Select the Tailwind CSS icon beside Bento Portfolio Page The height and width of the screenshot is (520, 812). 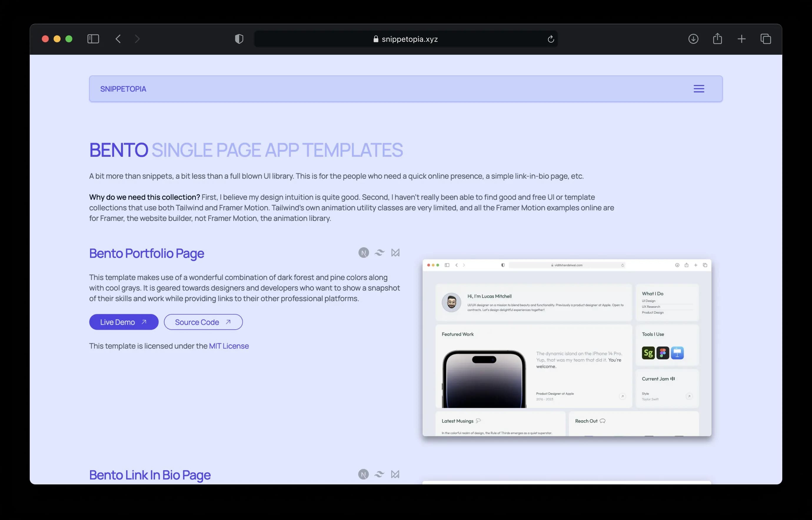[379, 253]
